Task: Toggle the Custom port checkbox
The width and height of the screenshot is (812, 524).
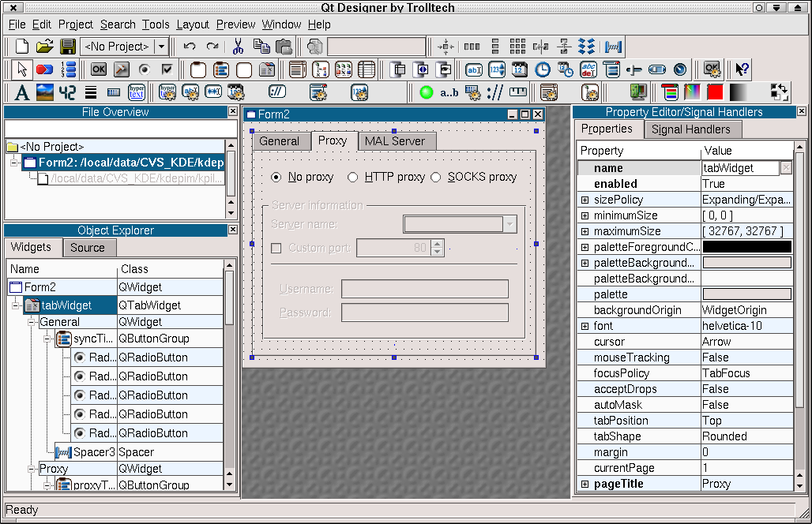Action: tap(276, 249)
